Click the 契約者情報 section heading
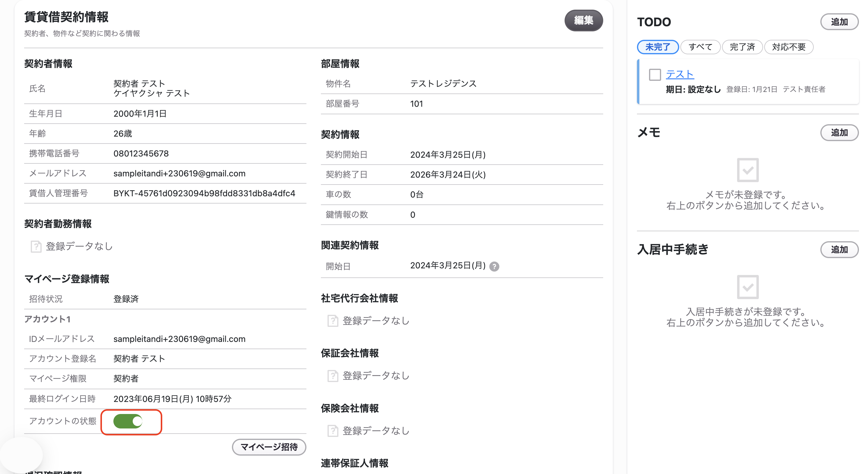 point(48,64)
